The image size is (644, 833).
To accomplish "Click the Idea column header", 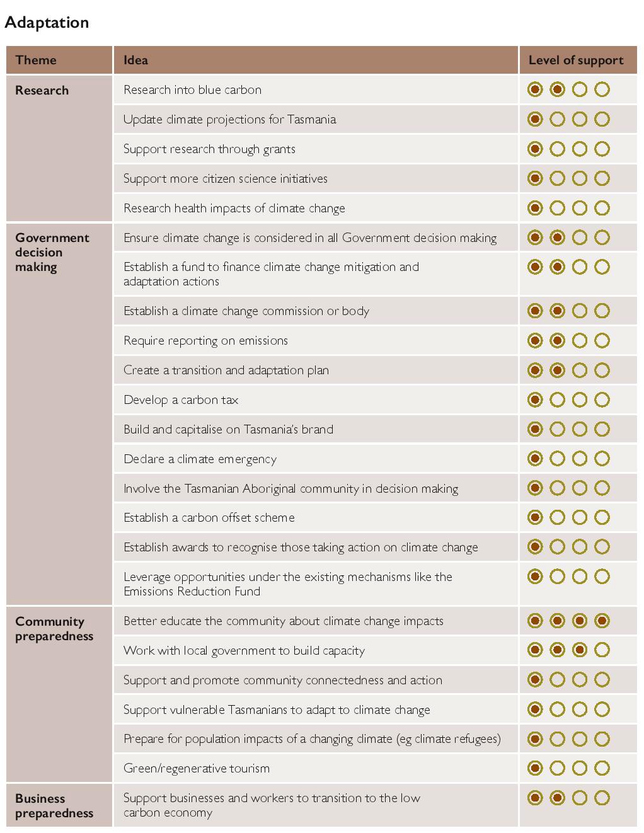I will (x=135, y=60).
